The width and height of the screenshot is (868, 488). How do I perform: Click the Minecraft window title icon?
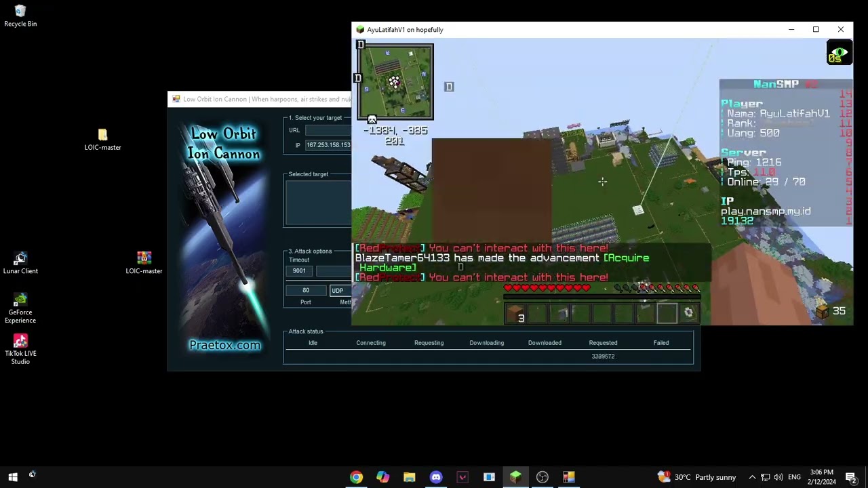pyautogui.click(x=360, y=30)
